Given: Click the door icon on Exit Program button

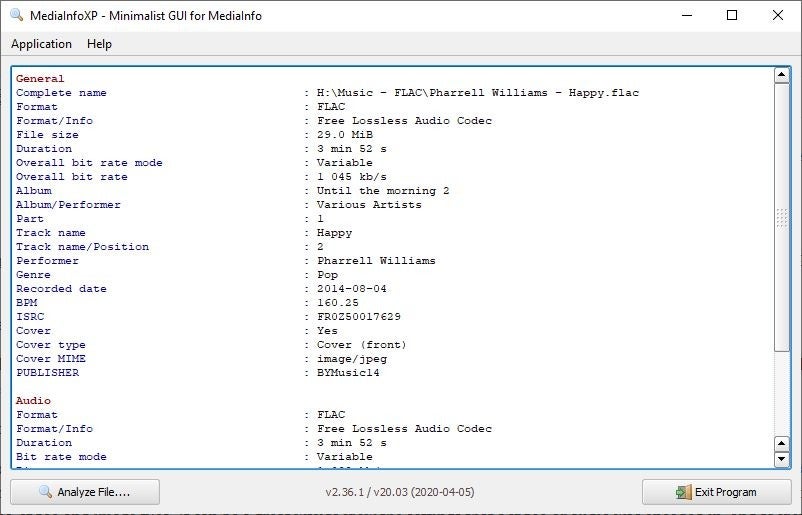Looking at the screenshot, I should [683, 492].
